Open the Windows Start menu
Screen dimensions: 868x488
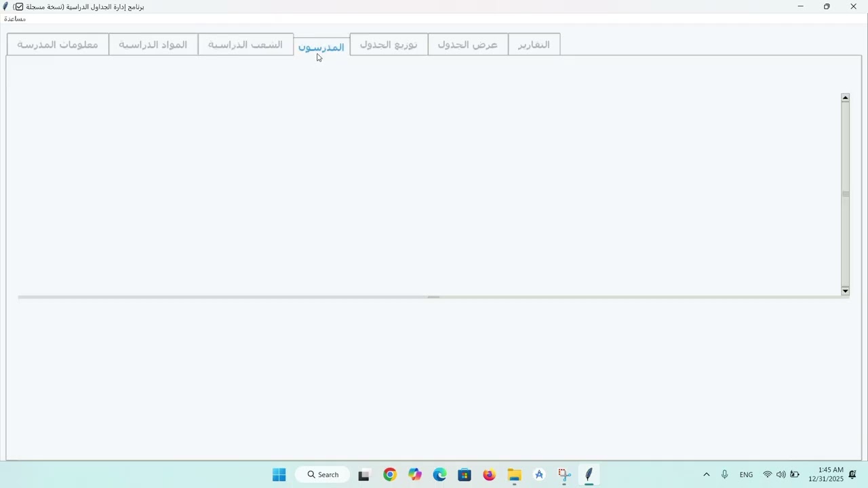(x=279, y=474)
